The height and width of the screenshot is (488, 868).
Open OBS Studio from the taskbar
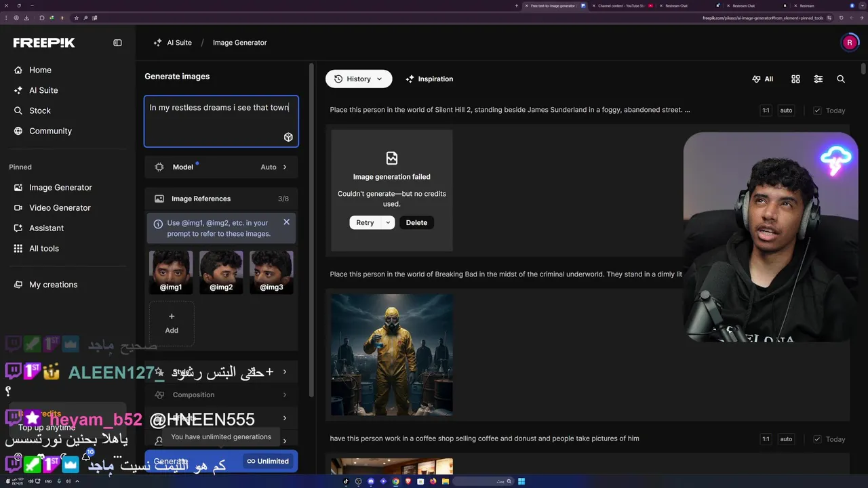tap(359, 481)
